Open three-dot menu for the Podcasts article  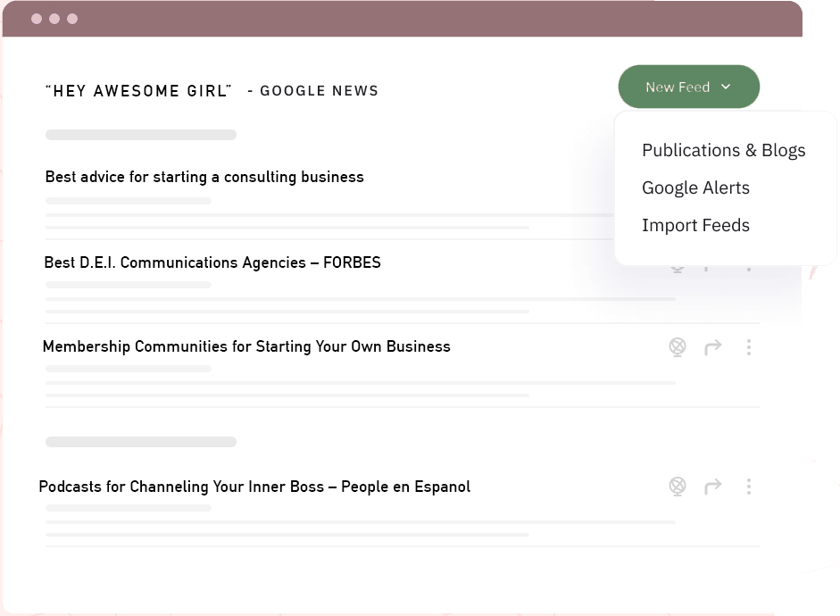click(x=748, y=487)
